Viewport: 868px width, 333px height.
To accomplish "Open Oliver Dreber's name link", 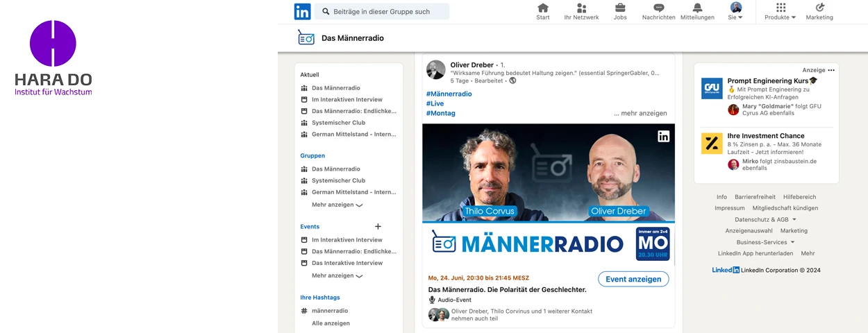I will click(472, 65).
